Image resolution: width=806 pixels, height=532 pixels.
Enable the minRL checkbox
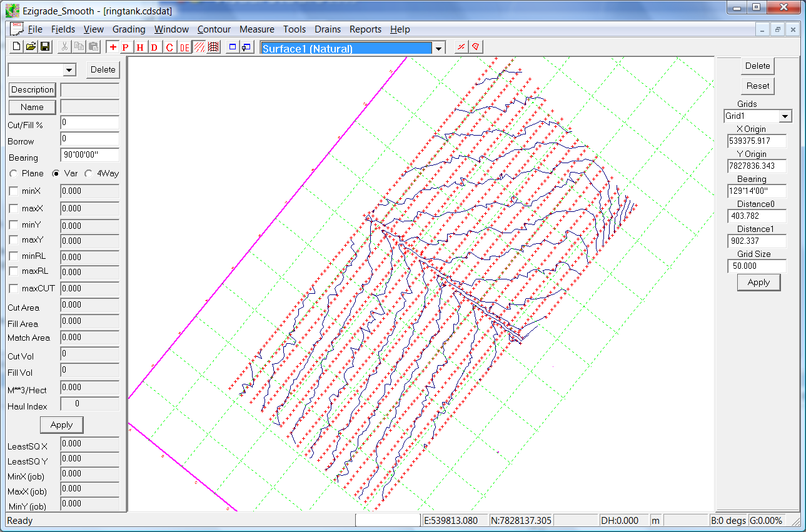coord(14,256)
